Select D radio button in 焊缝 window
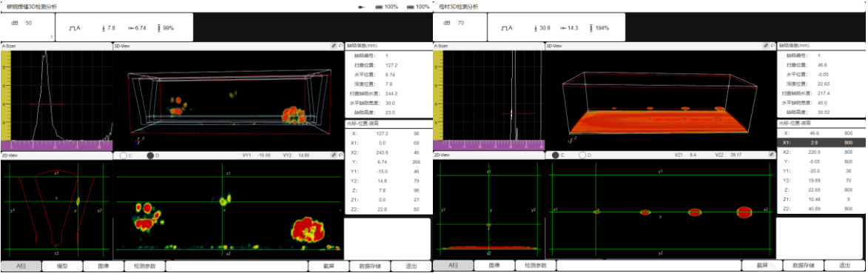Screen dimensions: 868x273 pos(150,155)
